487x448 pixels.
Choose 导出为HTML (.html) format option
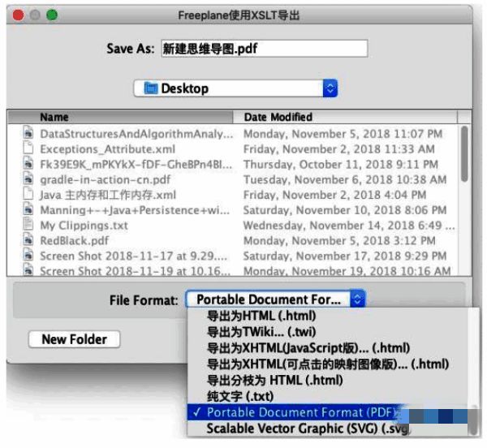(261, 317)
